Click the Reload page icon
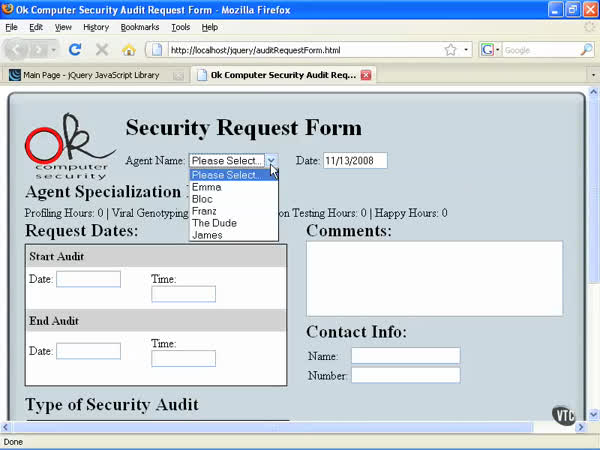This screenshot has height=450, width=600. tap(75, 49)
